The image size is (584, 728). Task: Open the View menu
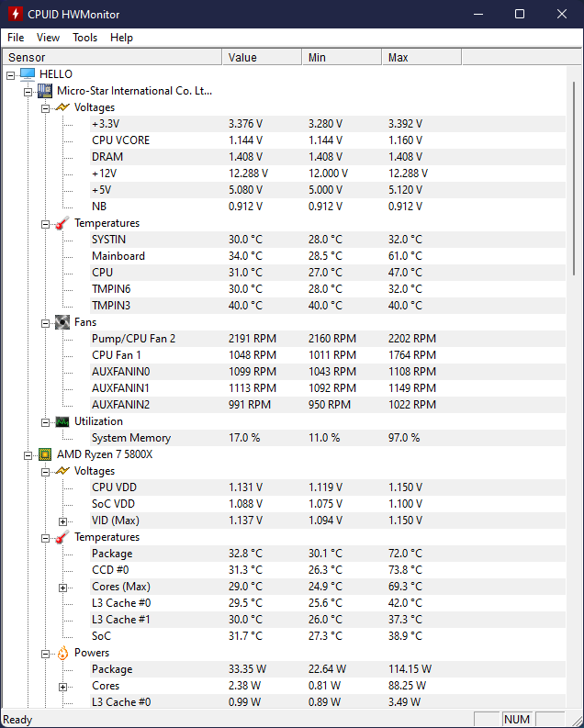tap(48, 38)
